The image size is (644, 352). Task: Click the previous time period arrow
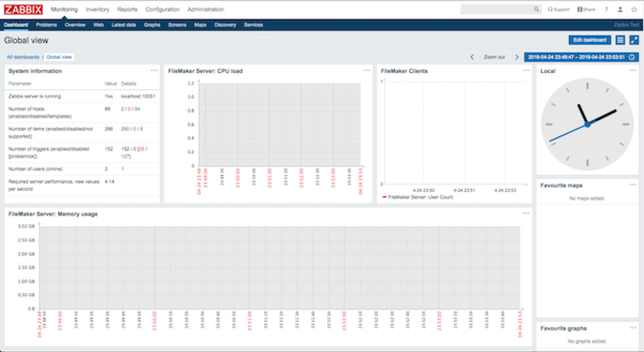pyautogui.click(x=472, y=57)
